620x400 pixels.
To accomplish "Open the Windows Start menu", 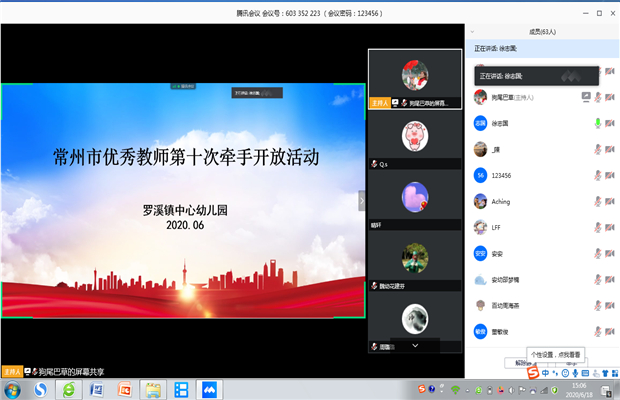I will pyautogui.click(x=12, y=389).
